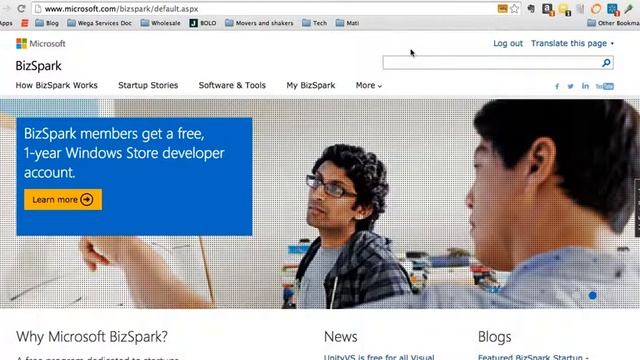Image resolution: width=640 pixels, height=360 pixels.
Task: Click the Log out link
Action: [508, 43]
